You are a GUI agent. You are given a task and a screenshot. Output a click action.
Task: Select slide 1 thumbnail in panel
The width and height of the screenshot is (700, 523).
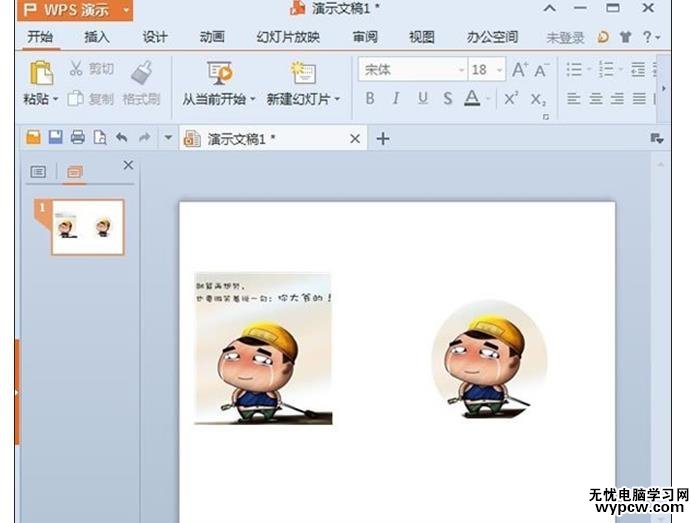point(88,227)
